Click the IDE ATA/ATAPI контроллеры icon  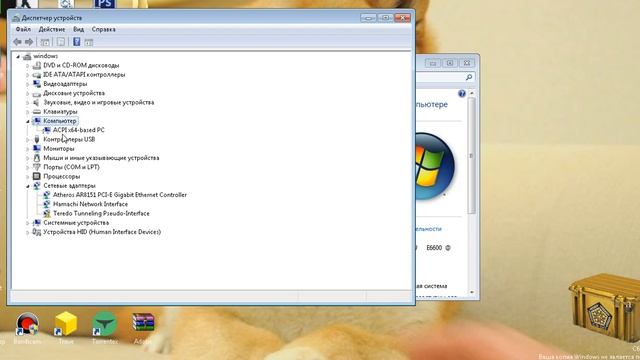(37, 75)
